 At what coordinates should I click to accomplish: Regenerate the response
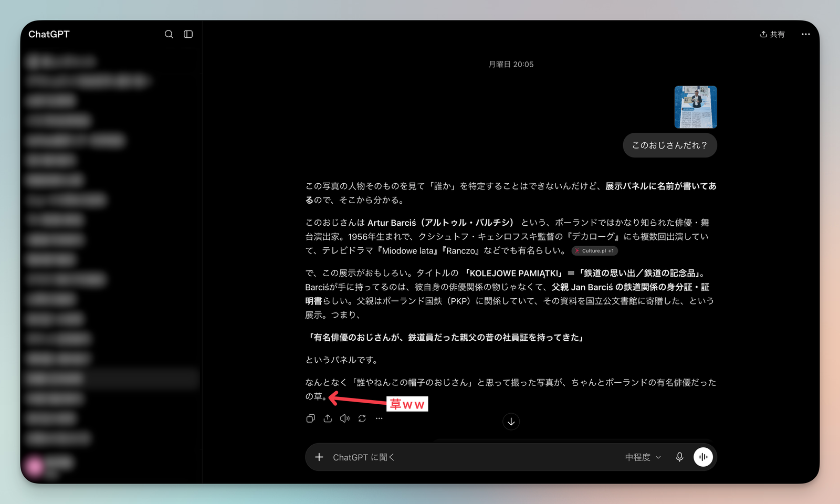pos(362,418)
